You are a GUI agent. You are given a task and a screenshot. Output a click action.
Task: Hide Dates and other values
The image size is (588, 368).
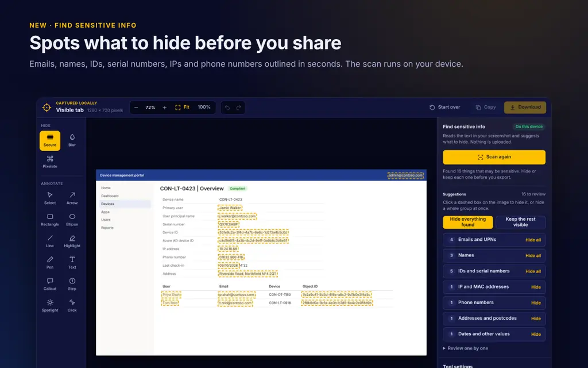[x=536, y=335]
